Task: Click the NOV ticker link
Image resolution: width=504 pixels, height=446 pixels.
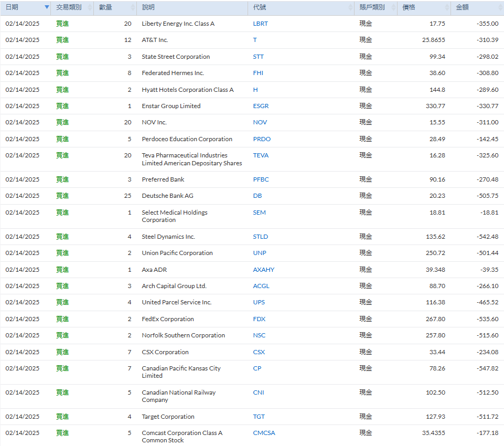Action: pyautogui.click(x=260, y=122)
